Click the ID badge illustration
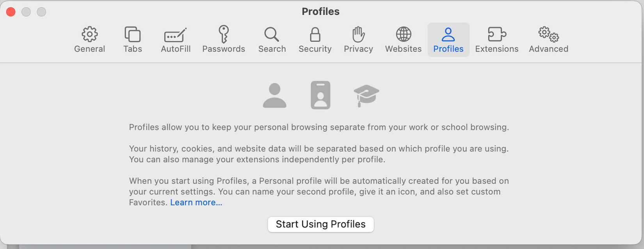The height and width of the screenshot is (249, 644). click(320, 95)
